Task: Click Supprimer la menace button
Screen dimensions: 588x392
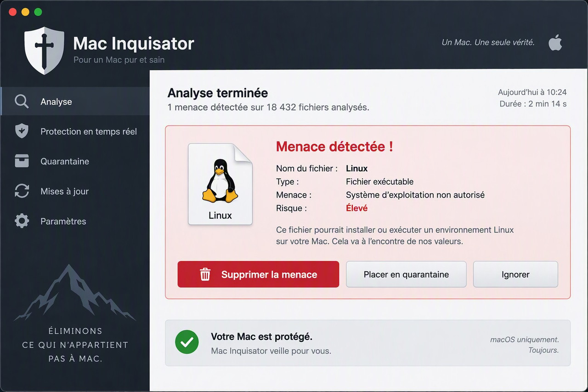Action: pyautogui.click(x=258, y=274)
